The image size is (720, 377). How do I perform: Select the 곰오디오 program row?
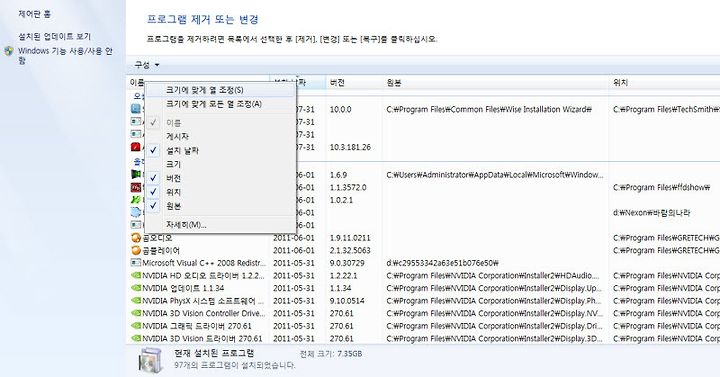click(157, 238)
